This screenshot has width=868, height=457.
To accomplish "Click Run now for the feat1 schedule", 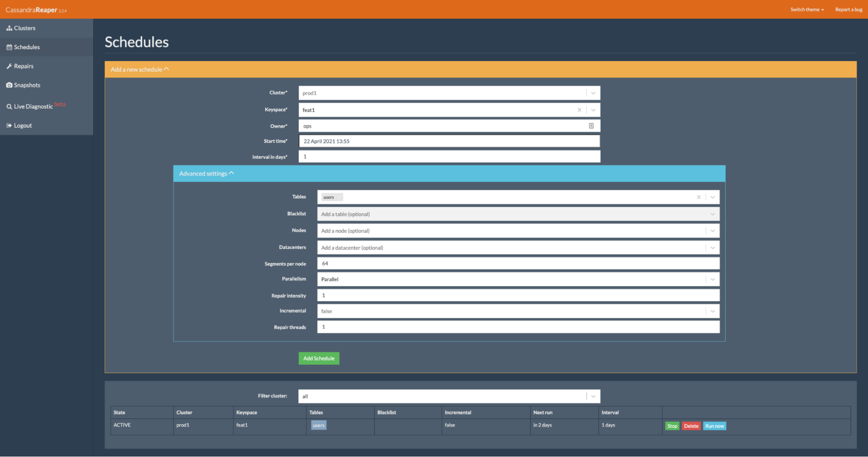I will [714, 426].
